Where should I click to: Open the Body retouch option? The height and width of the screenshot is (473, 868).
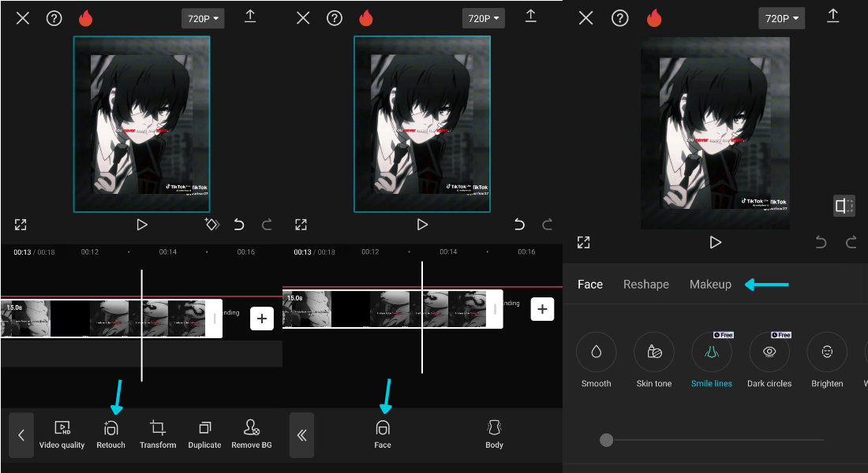point(494,435)
